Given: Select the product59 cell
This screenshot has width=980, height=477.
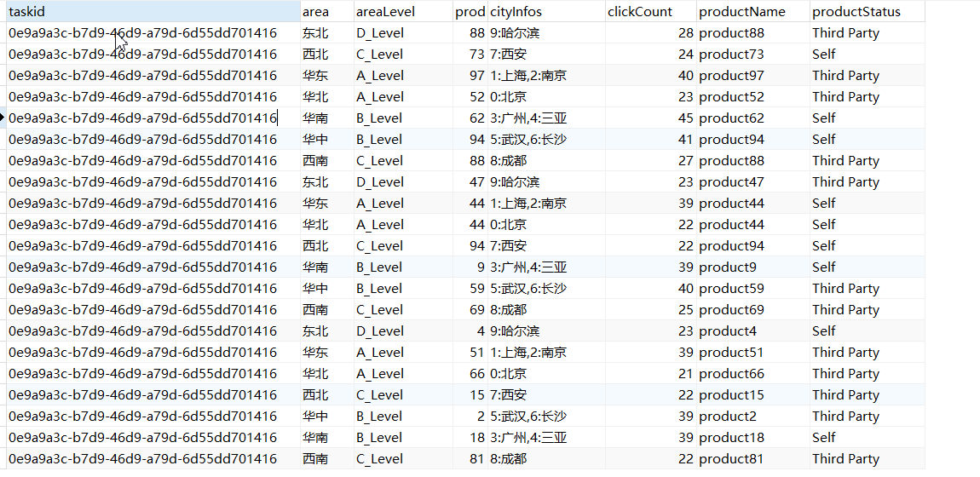Looking at the screenshot, I should (753, 288).
